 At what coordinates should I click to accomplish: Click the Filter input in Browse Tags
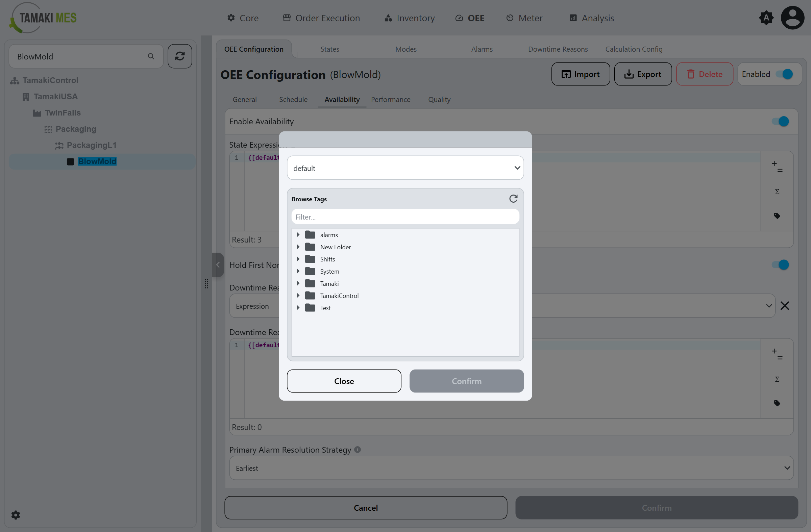(405, 217)
